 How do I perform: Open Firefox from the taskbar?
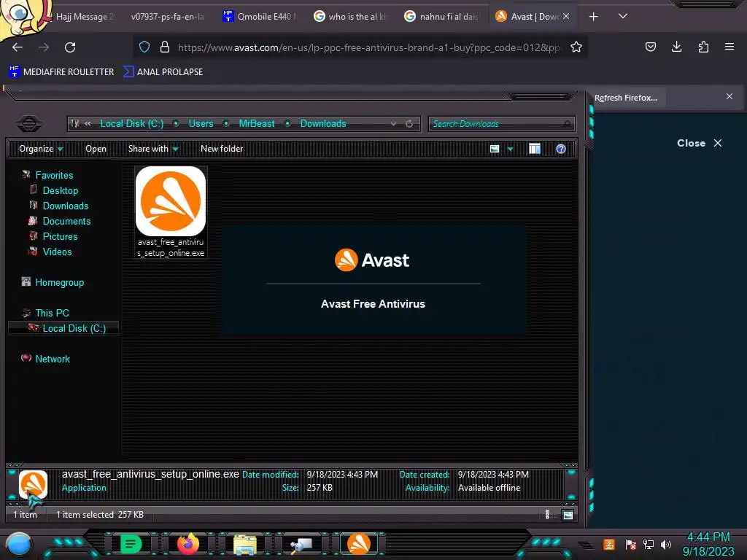pos(187,544)
